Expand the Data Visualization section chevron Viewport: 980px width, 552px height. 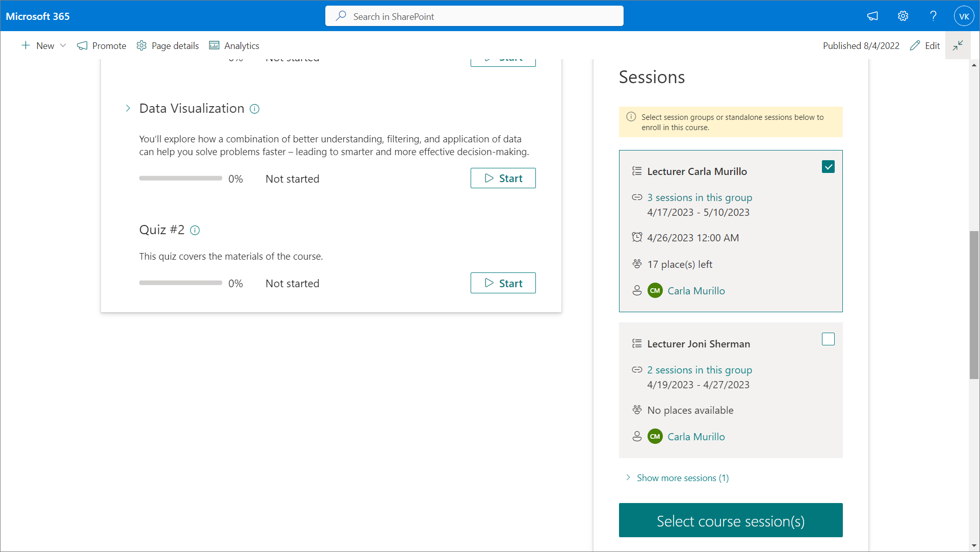pos(128,108)
